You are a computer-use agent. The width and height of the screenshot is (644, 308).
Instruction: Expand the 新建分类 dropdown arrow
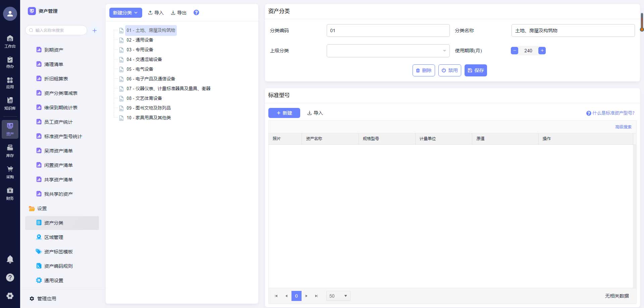136,12
